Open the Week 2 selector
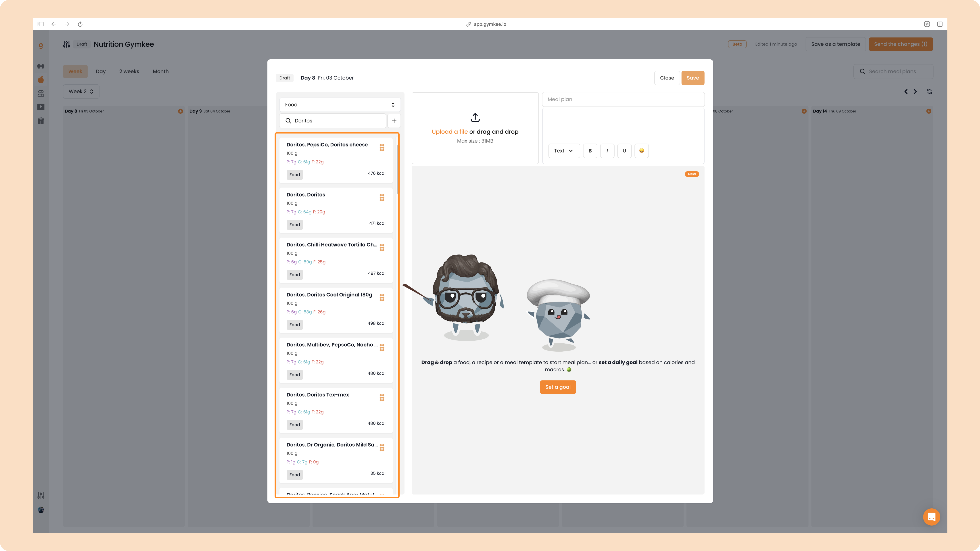This screenshot has width=980, height=551. pyautogui.click(x=81, y=91)
